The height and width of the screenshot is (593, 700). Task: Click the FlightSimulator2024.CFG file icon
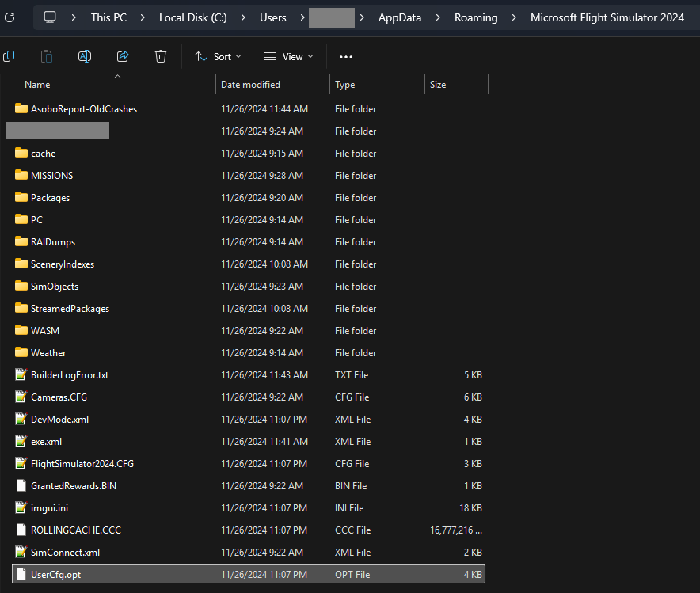click(x=21, y=463)
